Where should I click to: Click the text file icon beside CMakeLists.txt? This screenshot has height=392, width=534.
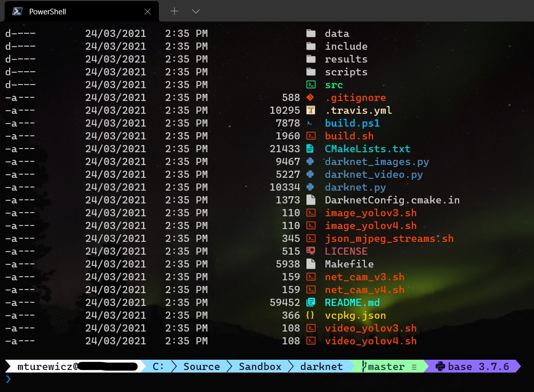pyautogui.click(x=310, y=149)
